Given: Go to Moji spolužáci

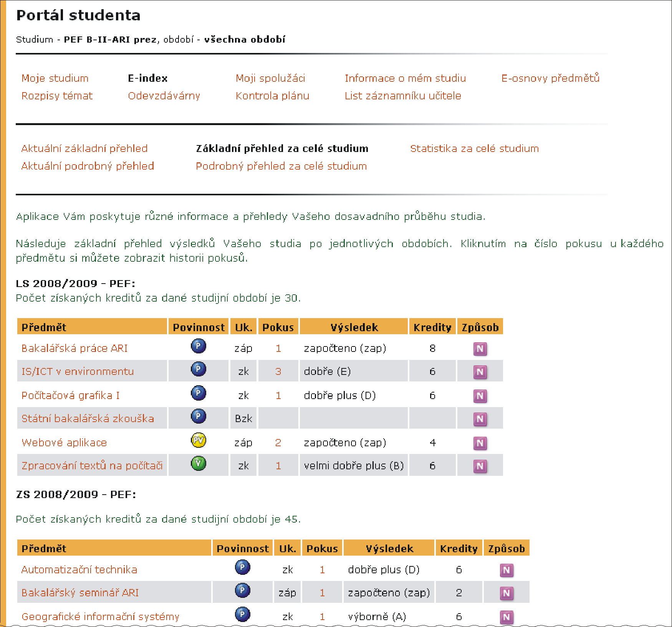Looking at the screenshot, I should (x=270, y=78).
